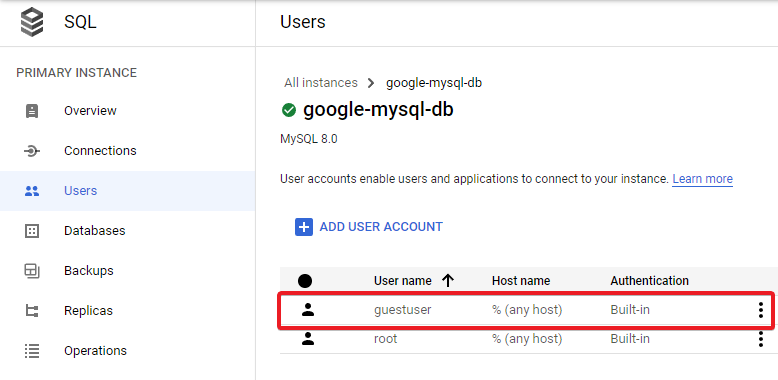Open the Databases section
The width and height of the screenshot is (778, 380).
95,231
